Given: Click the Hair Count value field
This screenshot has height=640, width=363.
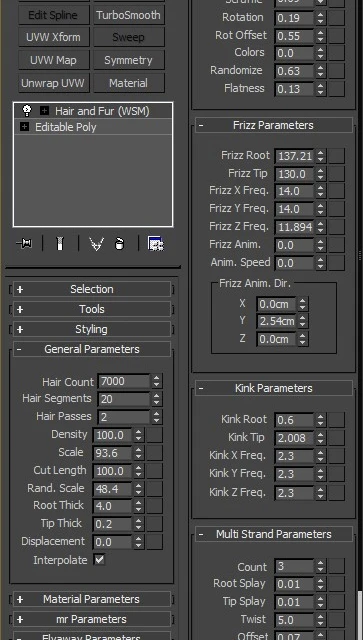Looking at the screenshot, I should tap(124, 381).
